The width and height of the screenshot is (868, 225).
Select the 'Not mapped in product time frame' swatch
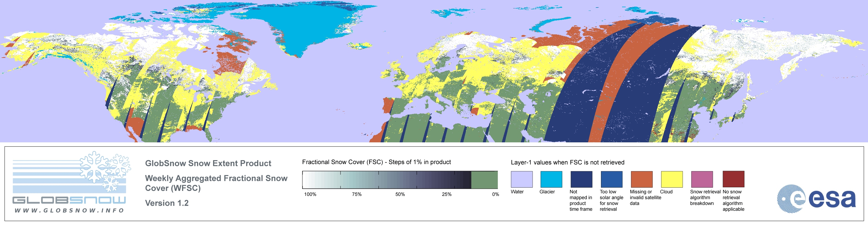click(581, 179)
